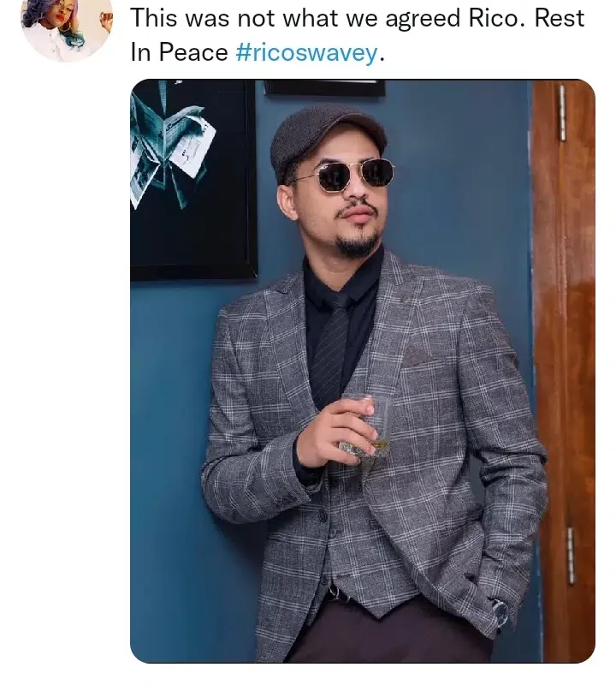
Task: Click the lower door hinge in photo
Action: tap(571, 556)
